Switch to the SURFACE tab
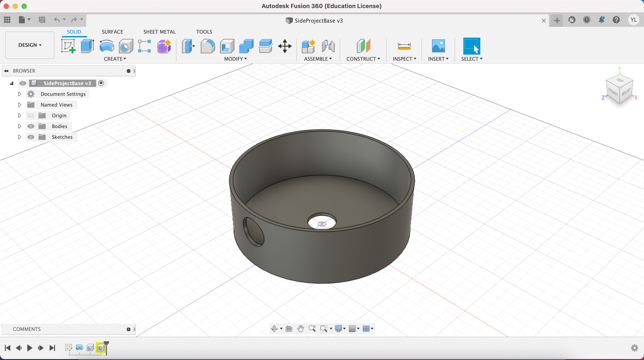The width and height of the screenshot is (644, 360). (112, 32)
